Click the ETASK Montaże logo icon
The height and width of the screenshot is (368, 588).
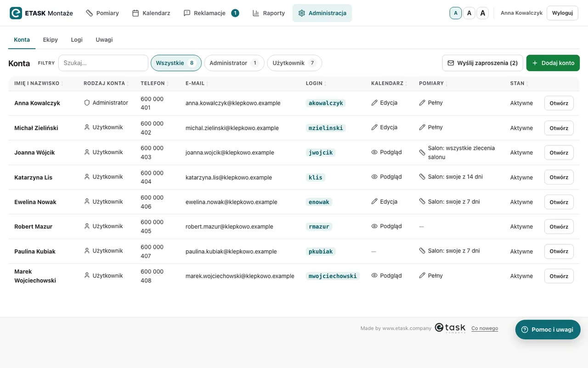(x=16, y=13)
